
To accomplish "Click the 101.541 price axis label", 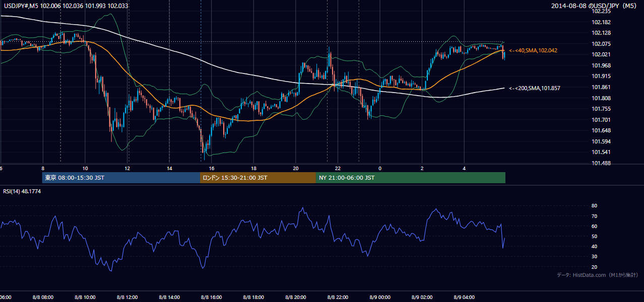I will point(602,152).
